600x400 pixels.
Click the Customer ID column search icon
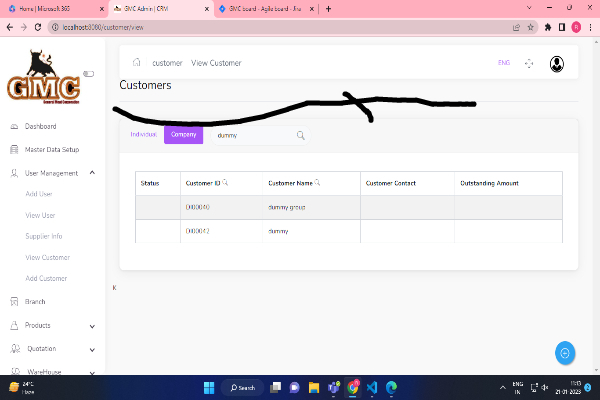coord(225,183)
